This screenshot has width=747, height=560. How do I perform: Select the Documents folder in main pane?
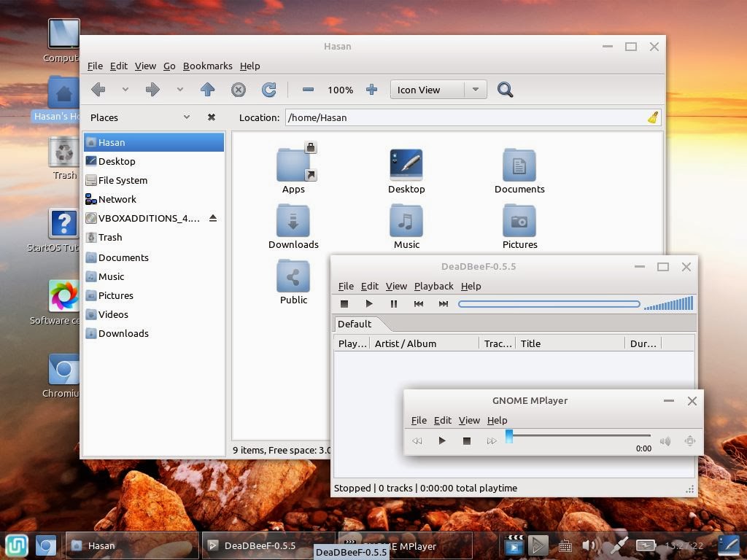coord(519,171)
